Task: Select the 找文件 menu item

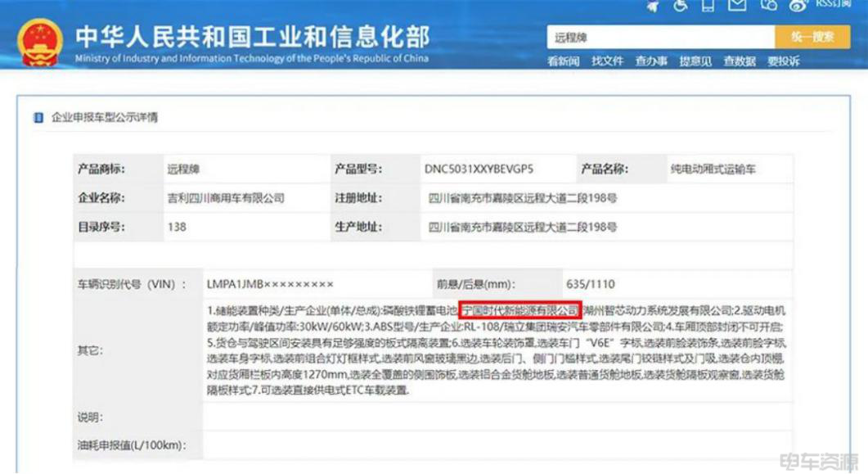Action: coord(608,61)
